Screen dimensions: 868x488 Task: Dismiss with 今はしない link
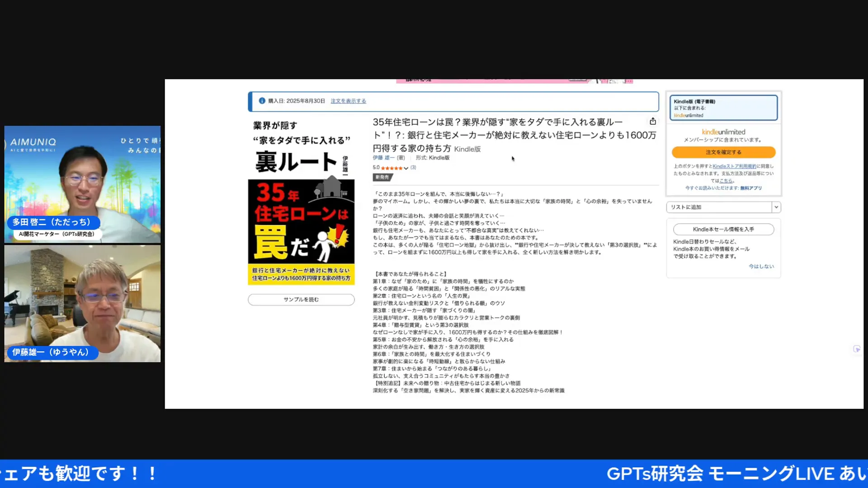(x=761, y=267)
